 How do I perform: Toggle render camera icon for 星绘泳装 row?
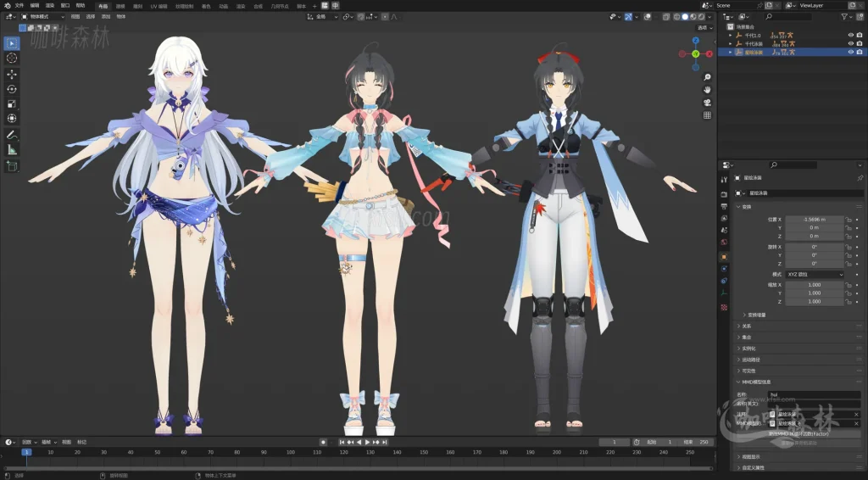[860, 52]
